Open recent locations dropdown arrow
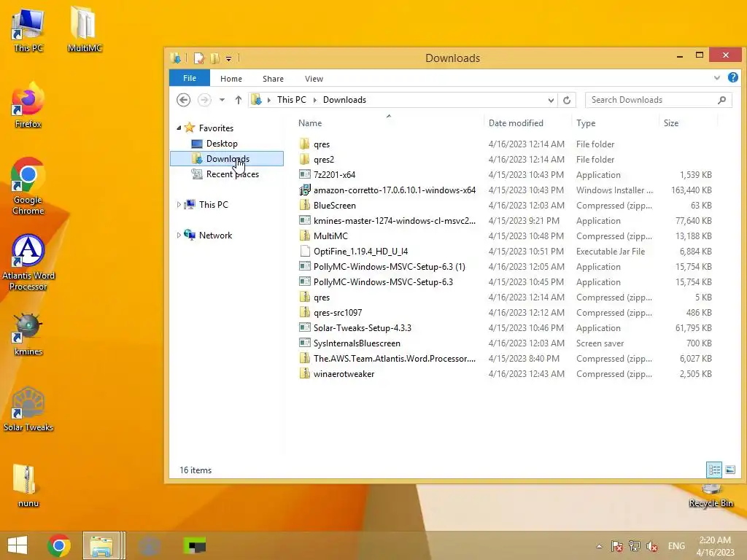Screen dimensions: 747x560 pyautogui.click(x=222, y=100)
